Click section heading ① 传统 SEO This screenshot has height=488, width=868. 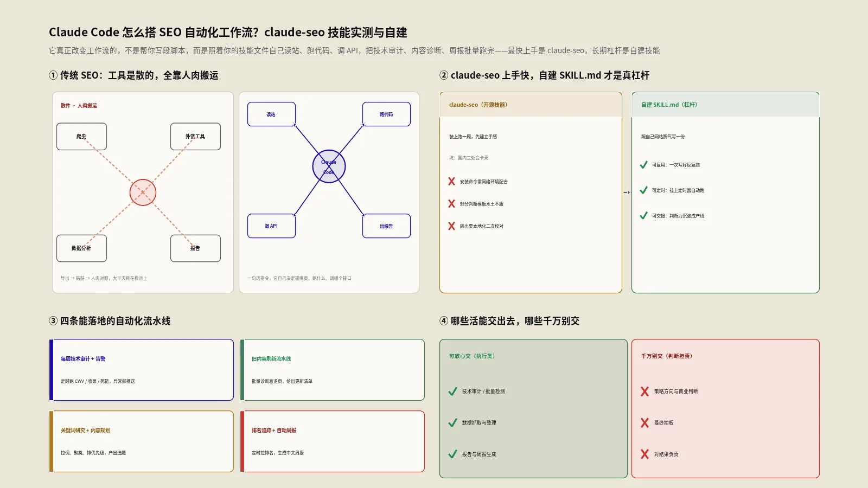tap(133, 75)
